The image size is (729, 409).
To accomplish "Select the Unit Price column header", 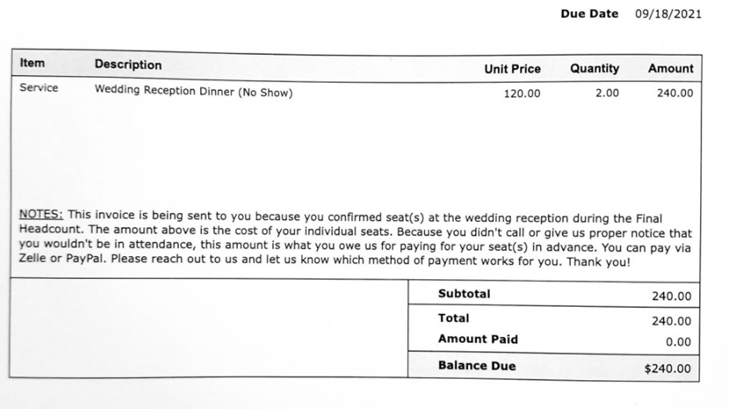I will coord(512,69).
